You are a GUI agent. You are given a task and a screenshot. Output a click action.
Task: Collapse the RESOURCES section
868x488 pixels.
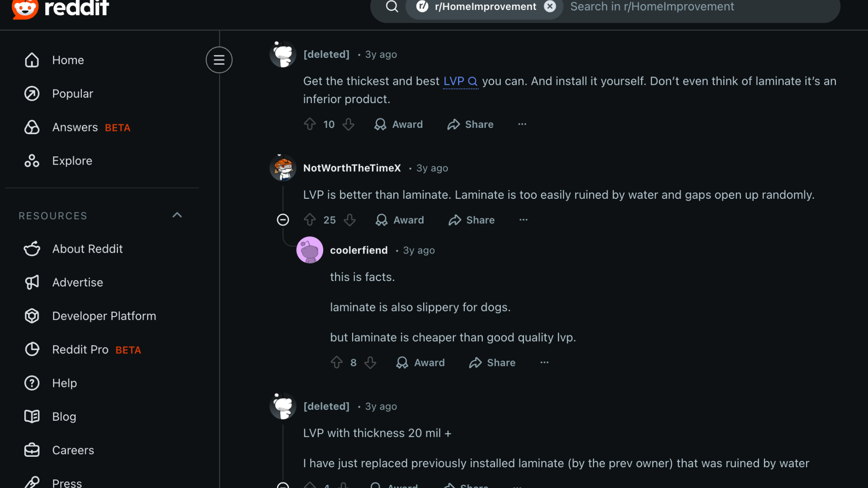pyautogui.click(x=177, y=215)
